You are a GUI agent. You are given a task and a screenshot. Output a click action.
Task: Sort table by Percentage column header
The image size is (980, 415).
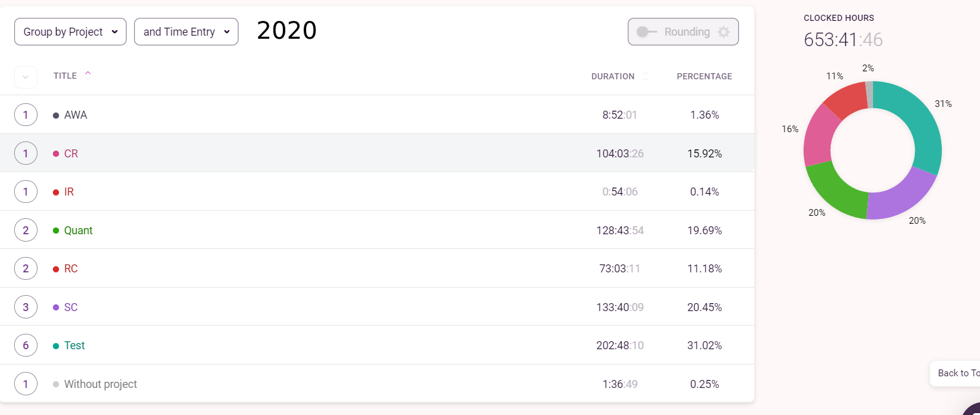point(704,76)
